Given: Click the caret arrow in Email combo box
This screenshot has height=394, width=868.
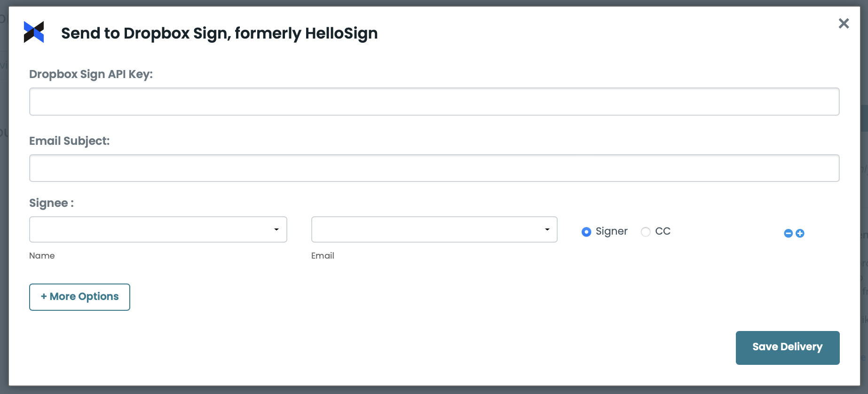Looking at the screenshot, I should tap(547, 229).
